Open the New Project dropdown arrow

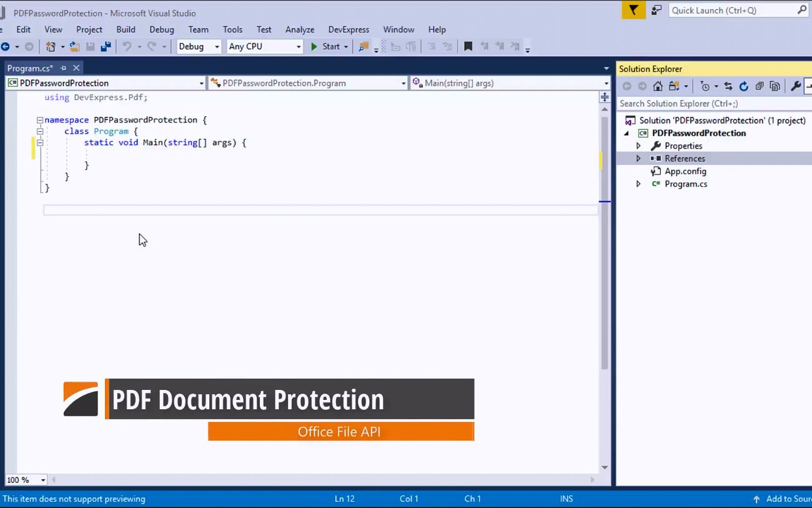(x=62, y=47)
